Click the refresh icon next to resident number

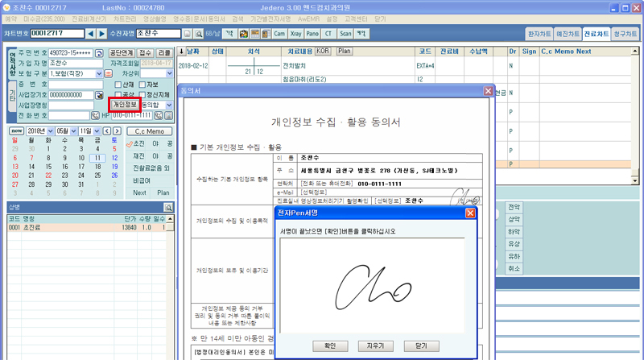tap(99, 53)
